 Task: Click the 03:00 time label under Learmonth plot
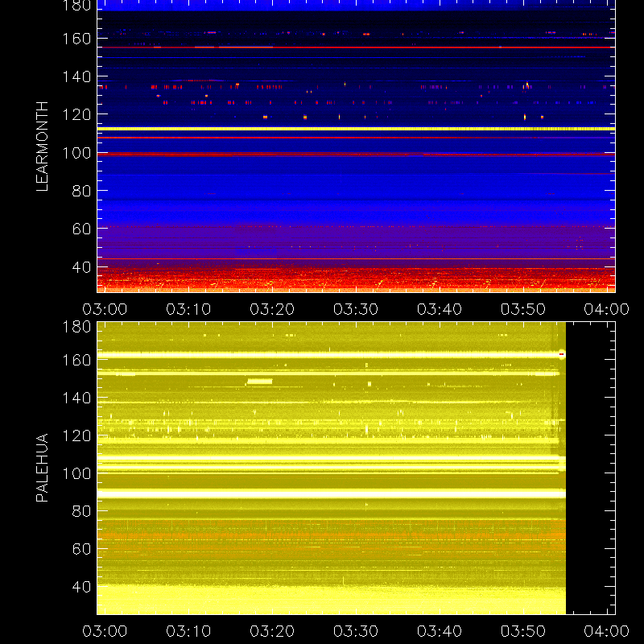tap(105, 309)
